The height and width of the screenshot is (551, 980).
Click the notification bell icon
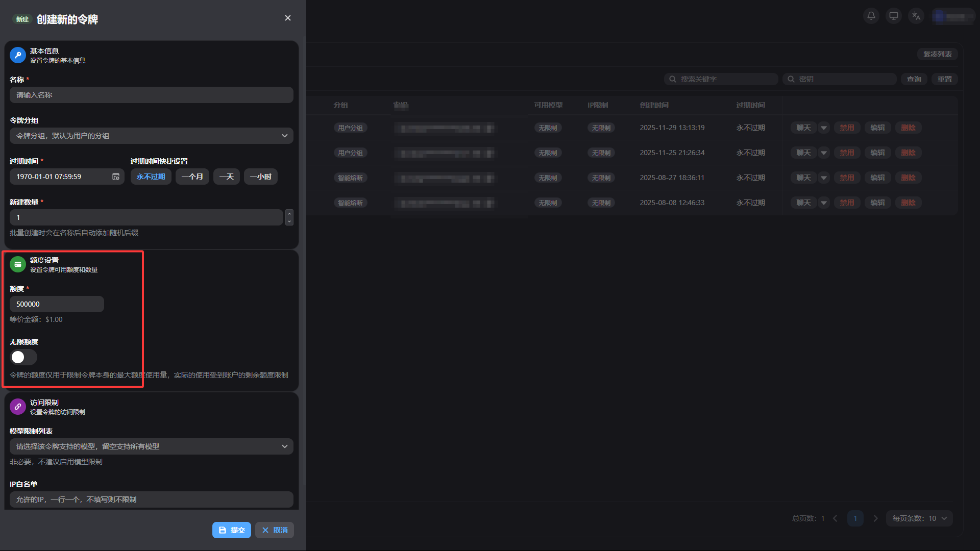pos(871,16)
